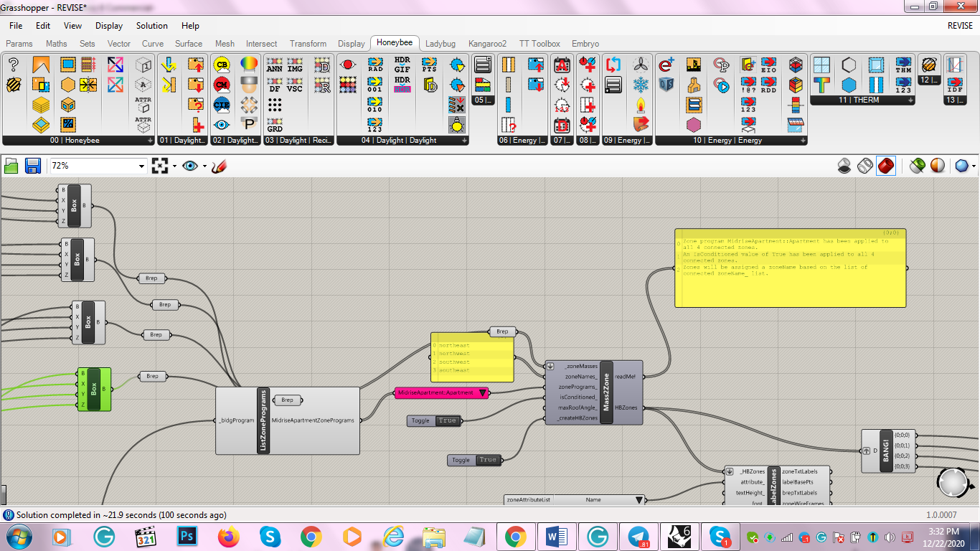
Task: Click the save file floppy icon
Action: pyautogui.click(x=33, y=166)
